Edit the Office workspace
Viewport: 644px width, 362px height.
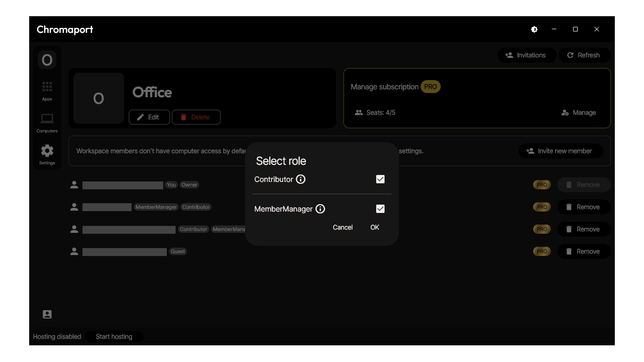(149, 117)
